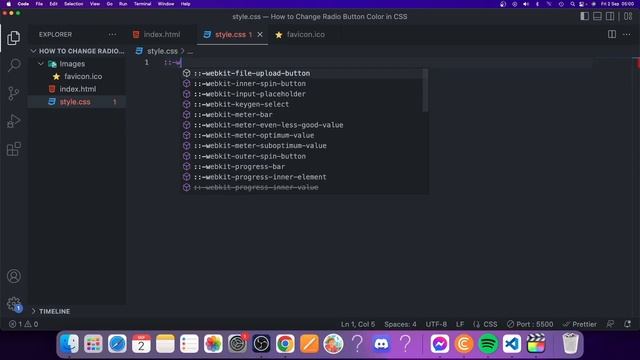Expand the TIMELINE section

77,311
